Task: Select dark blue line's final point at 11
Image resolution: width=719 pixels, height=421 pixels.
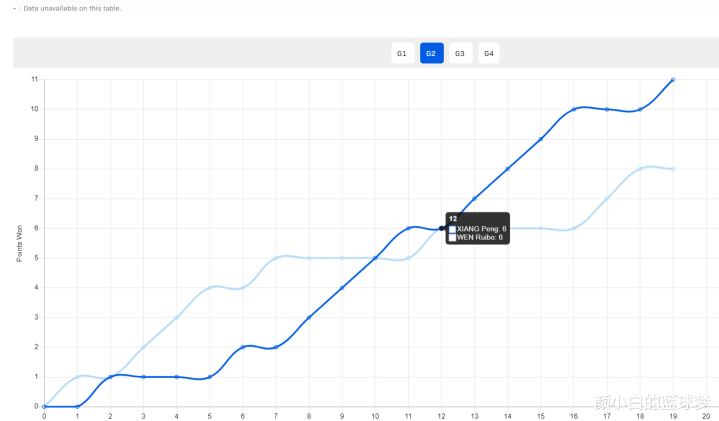Action: [x=673, y=80]
